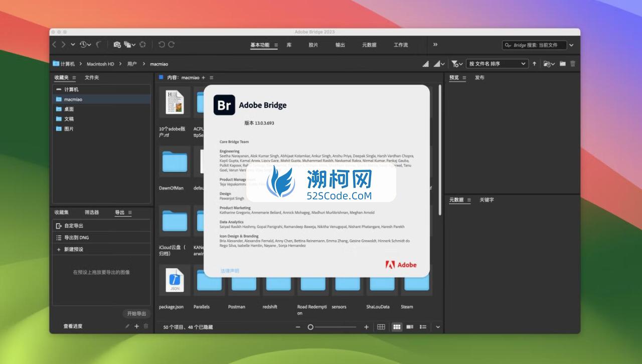Click the delete item trash icon

point(573,64)
